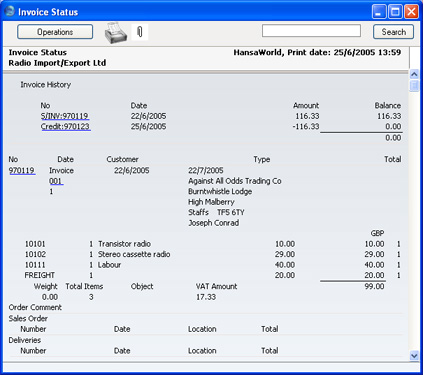Open the 970119 invoice number link
423x375 pixels.
22,171
